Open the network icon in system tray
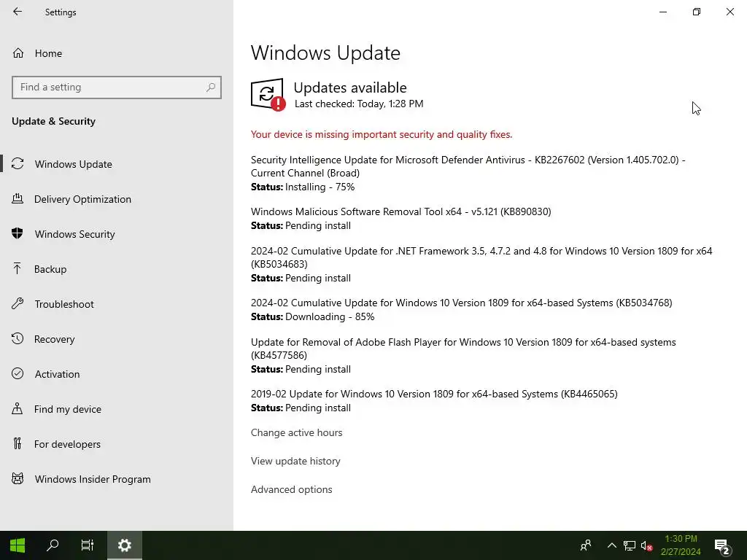The width and height of the screenshot is (747, 560). 630,545
